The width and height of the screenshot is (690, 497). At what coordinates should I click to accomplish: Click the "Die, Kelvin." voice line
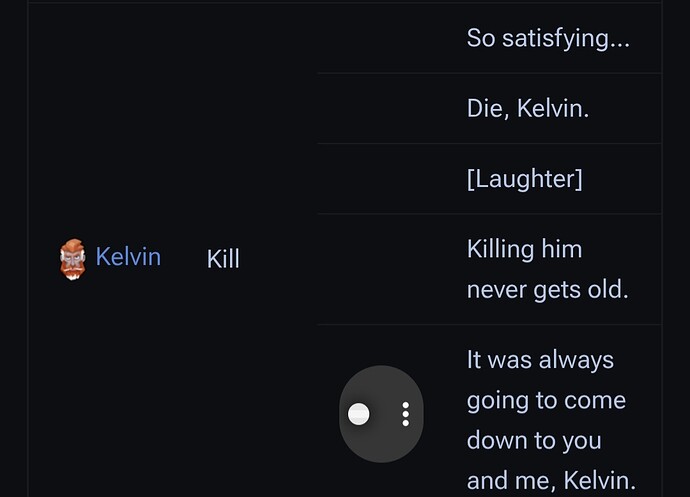point(528,108)
